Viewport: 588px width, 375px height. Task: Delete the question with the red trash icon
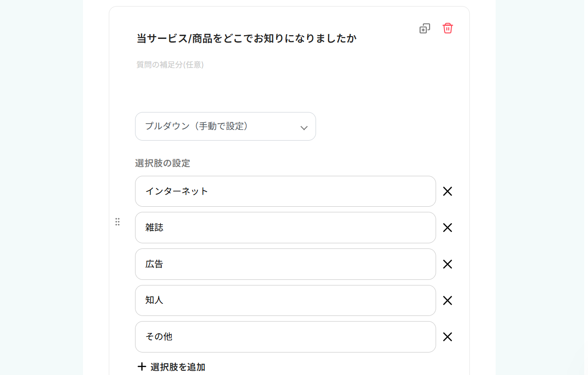click(x=448, y=28)
